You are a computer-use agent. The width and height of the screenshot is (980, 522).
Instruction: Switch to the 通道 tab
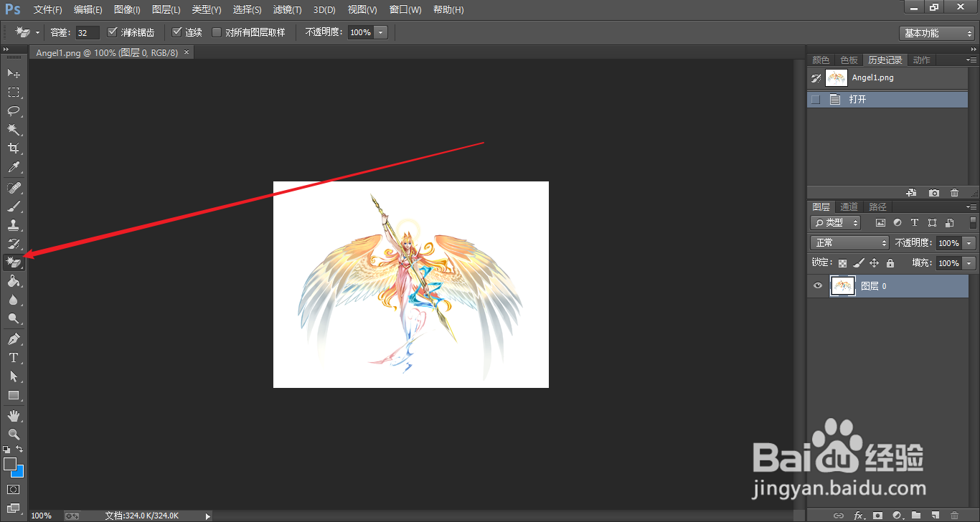point(849,207)
